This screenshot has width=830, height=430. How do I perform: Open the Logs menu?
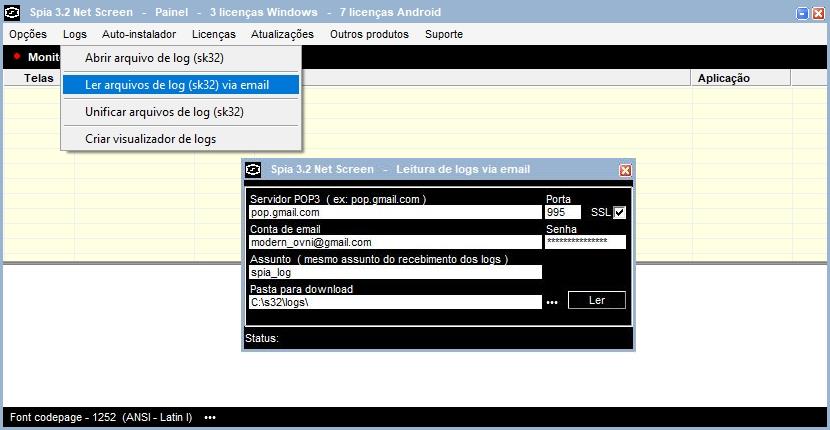pos(75,34)
